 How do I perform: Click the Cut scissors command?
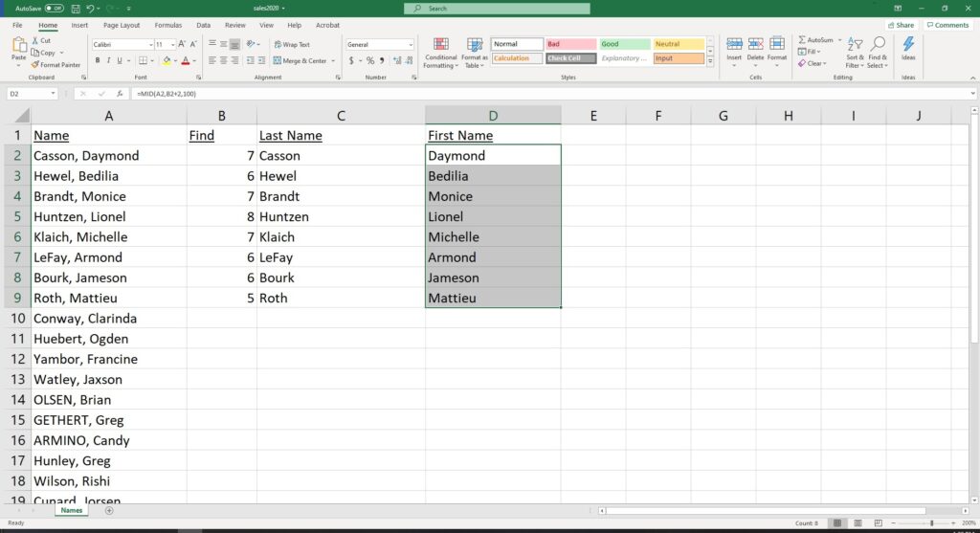[41, 40]
